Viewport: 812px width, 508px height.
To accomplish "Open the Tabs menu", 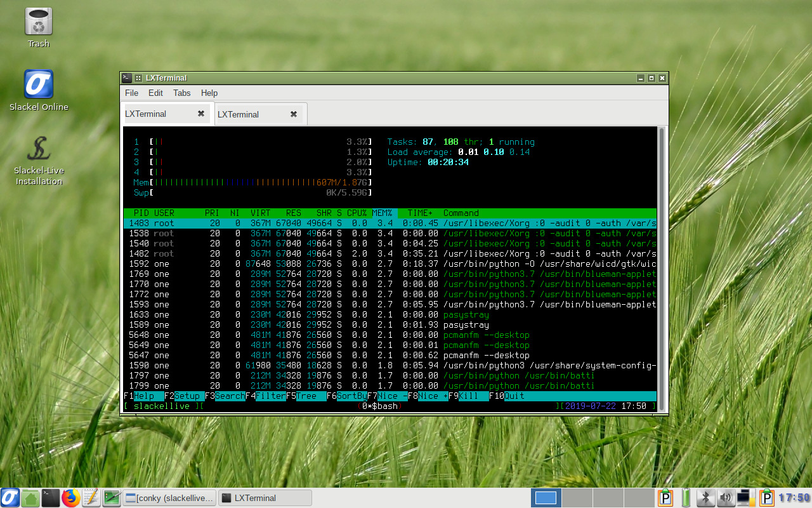I will tap(181, 93).
